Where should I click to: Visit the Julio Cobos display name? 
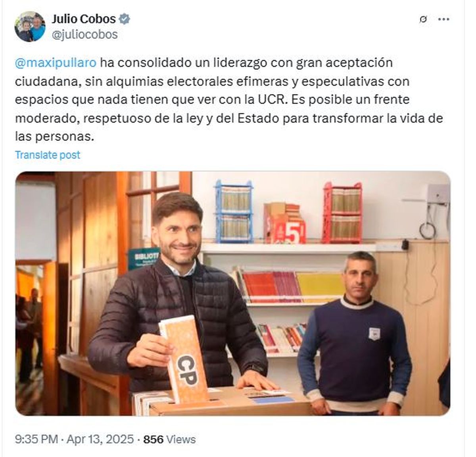point(84,19)
